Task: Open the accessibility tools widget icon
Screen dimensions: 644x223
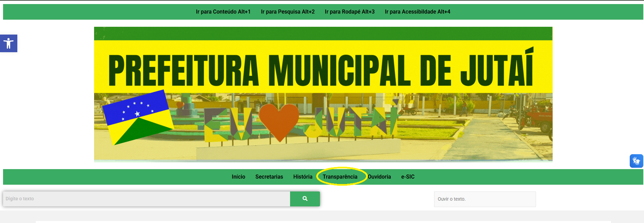Action: [8, 43]
